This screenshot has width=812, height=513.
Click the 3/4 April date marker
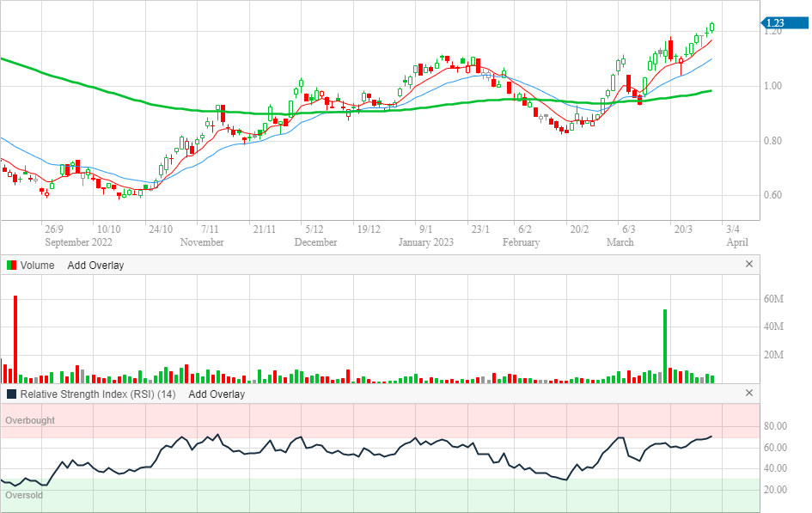(735, 229)
